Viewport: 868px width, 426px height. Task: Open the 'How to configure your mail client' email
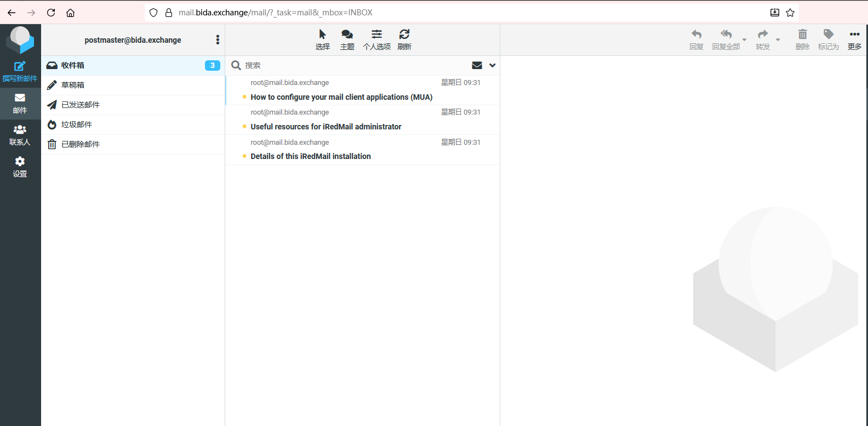[x=341, y=97]
